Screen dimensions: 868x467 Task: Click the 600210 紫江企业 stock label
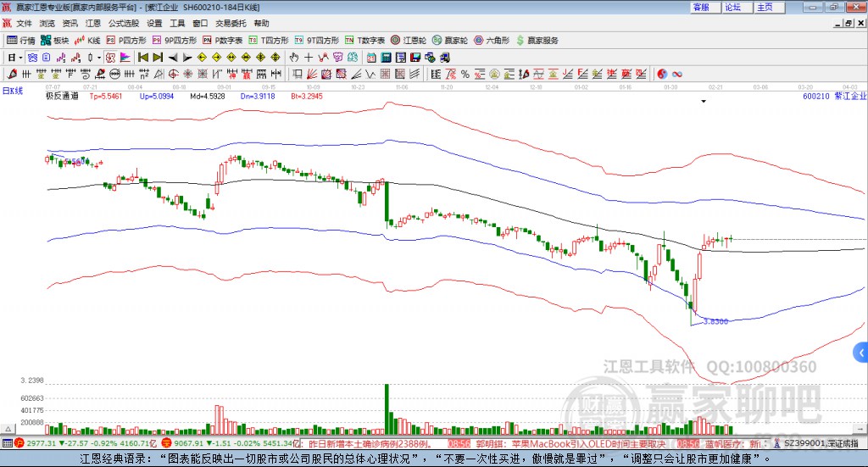click(x=834, y=97)
